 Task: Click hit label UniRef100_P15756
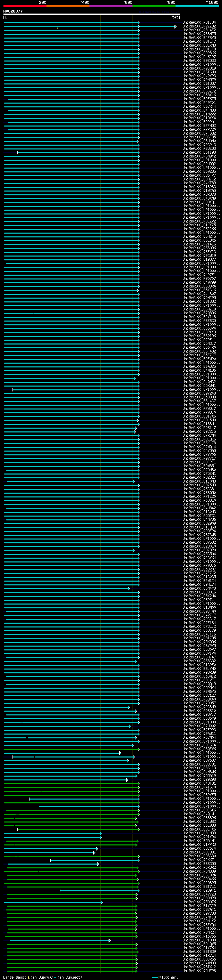coord(199,936)
